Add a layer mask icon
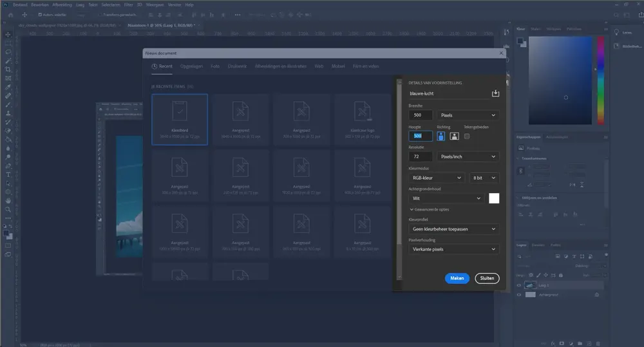Screen dimensions: 644x347 (562, 343)
